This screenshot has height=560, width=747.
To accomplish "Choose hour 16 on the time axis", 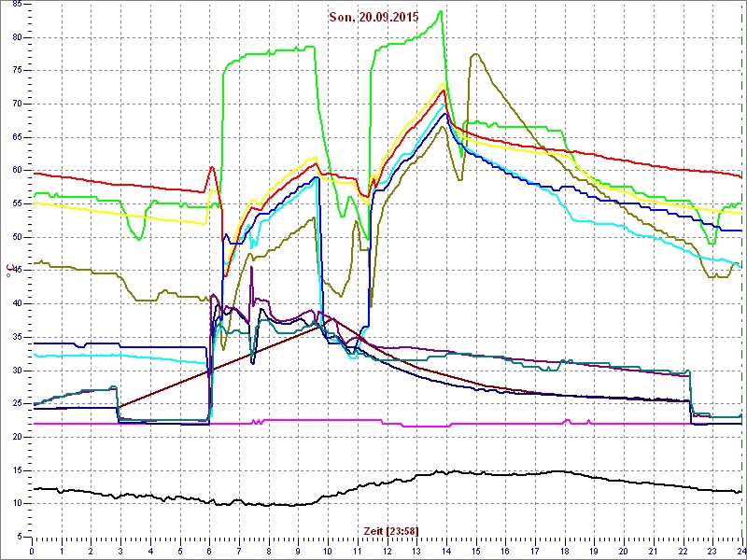I will click(x=505, y=552).
